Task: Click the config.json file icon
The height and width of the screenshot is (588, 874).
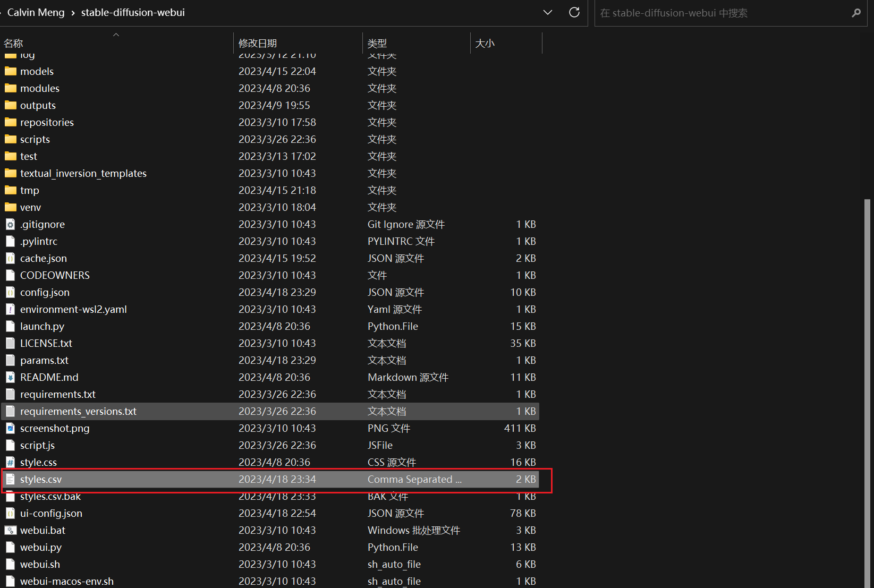Action: point(11,292)
